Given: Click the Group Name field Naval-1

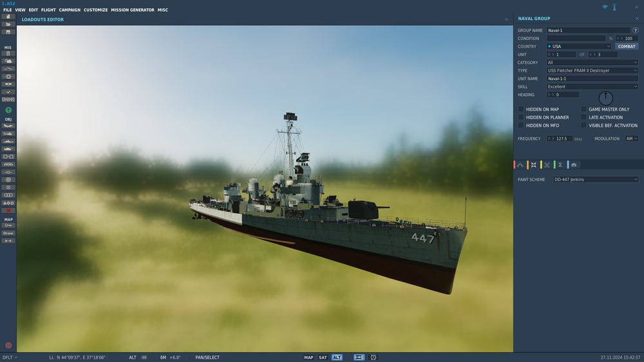Looking at the screenshot, I should click(588, 30).
